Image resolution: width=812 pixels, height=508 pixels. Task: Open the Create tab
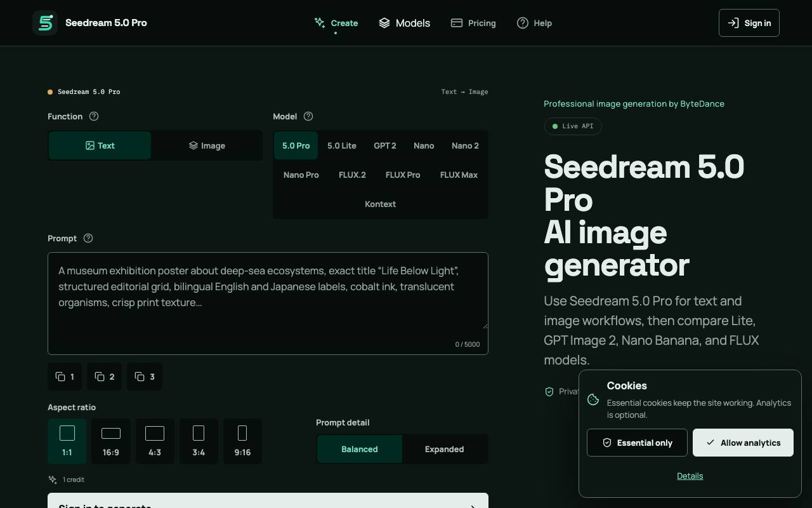tap(336, 23)
